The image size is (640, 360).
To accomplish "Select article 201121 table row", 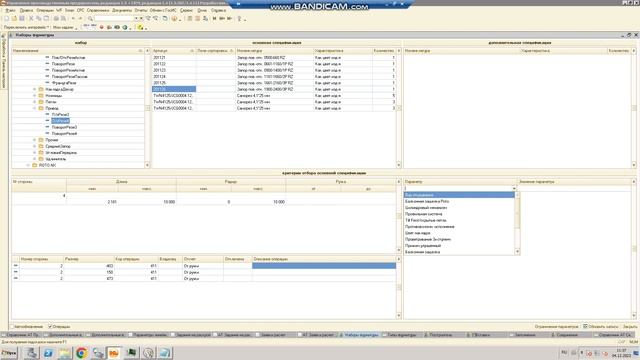I will tap(274, 58).
